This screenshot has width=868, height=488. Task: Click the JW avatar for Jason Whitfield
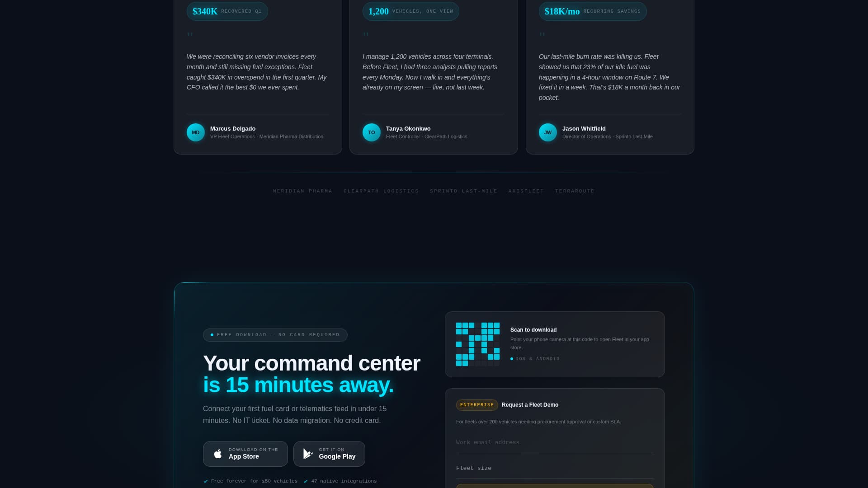[x=548, y=132]
